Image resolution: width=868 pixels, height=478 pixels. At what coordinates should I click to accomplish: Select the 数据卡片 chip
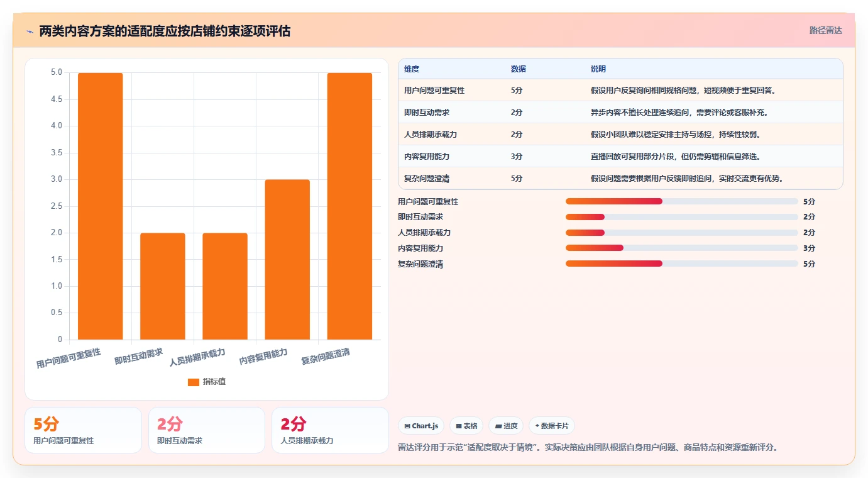click(551, 426)
